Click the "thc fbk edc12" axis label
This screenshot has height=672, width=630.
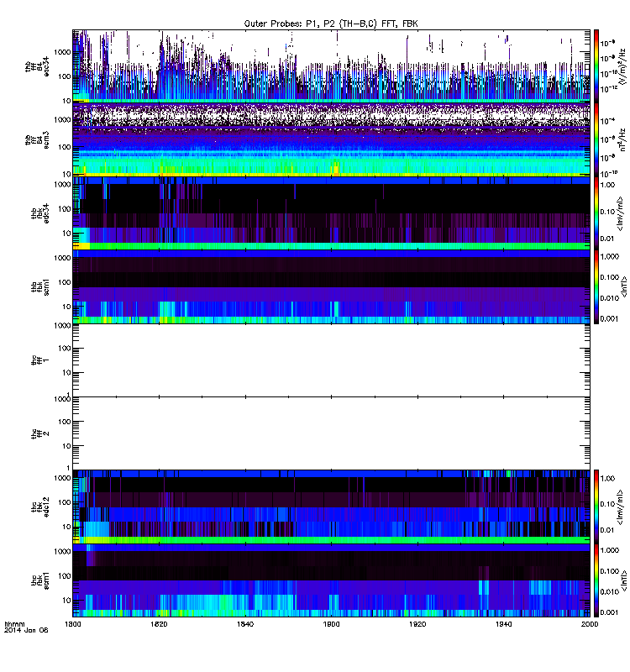tap(39, 507)
